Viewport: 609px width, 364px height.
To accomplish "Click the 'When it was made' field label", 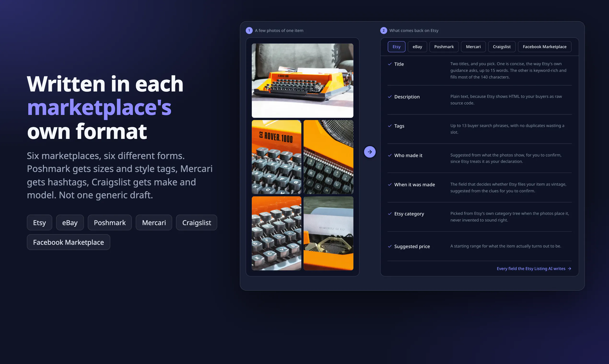I will 415,184.
